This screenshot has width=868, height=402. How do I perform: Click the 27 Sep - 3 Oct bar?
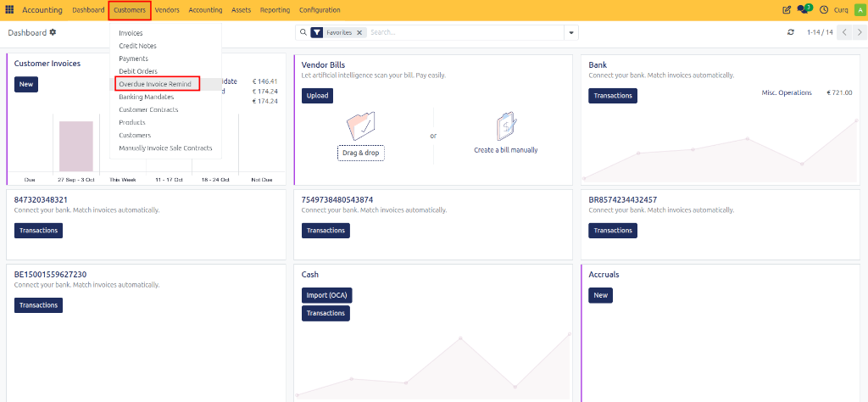(x=76, y=146)
